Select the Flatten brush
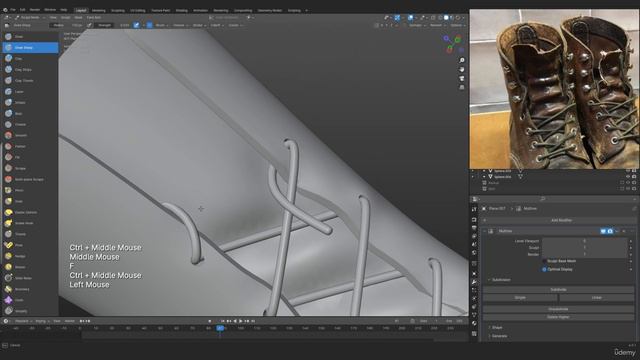This screenshot has height=360, width=640. click(31, 147)
